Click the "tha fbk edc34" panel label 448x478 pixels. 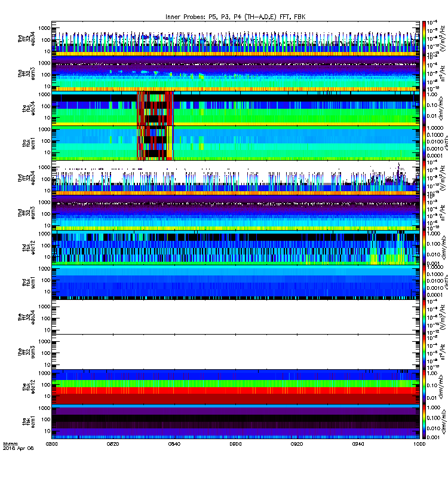[29, 109]
